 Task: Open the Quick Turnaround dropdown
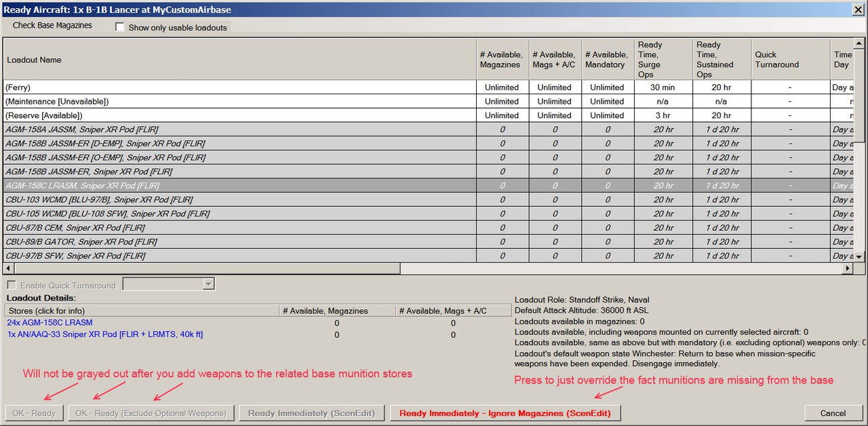pyautogui.click(x=209, y=284)
